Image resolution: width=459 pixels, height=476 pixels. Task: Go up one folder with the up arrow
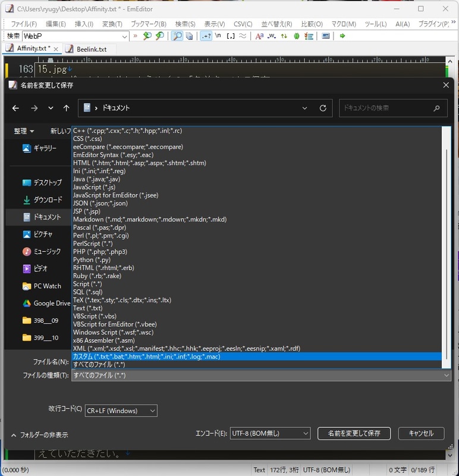click(67, 108)
